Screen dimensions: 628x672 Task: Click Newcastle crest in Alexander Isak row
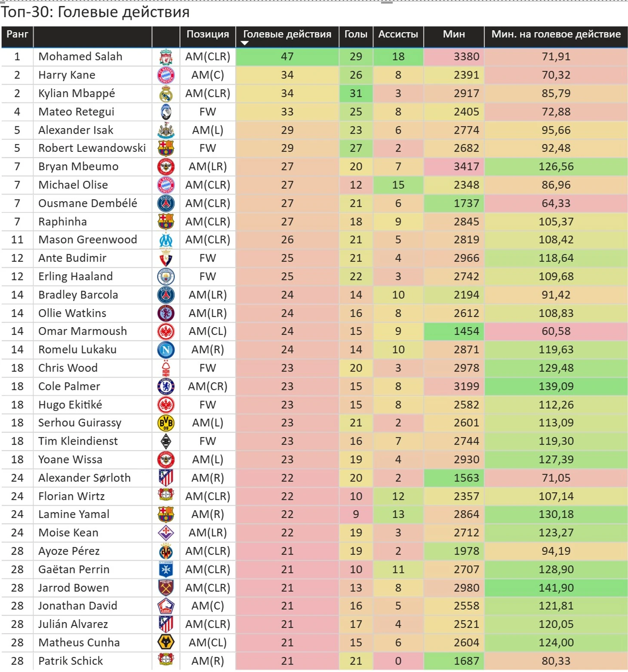point(166,130)
